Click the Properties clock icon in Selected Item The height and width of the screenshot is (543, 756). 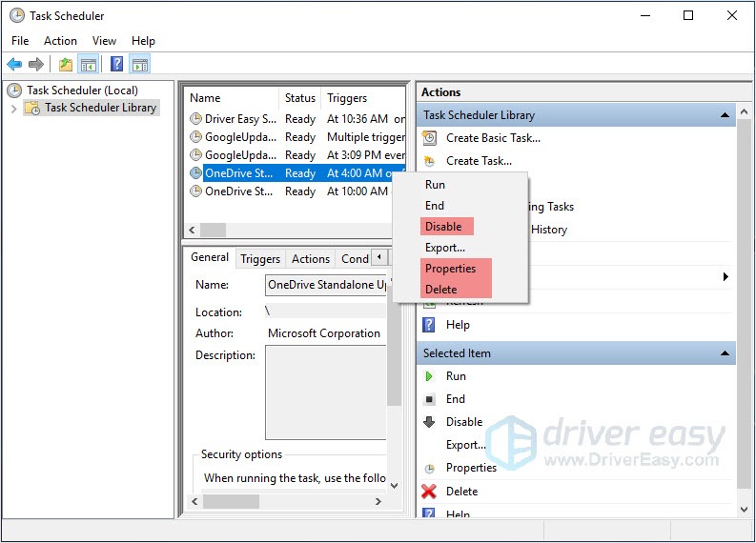point(429,469)
